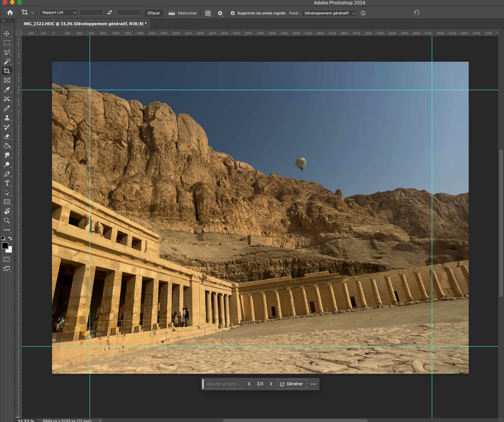Go to the Home screen
This screenshot has height=422, width=504.
pos(10,12)
